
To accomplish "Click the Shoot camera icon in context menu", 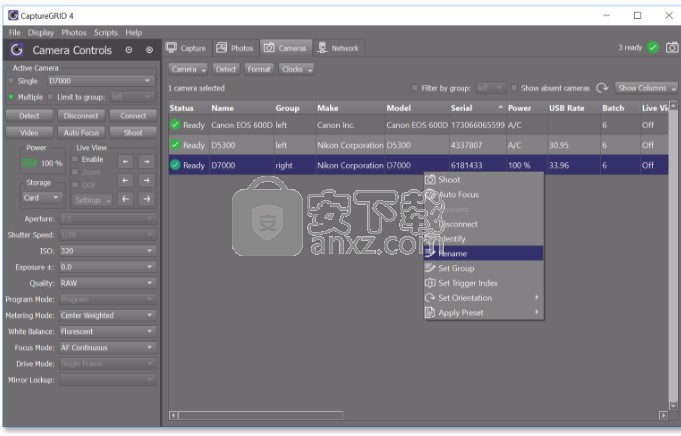I will click(x=430, y=180).
